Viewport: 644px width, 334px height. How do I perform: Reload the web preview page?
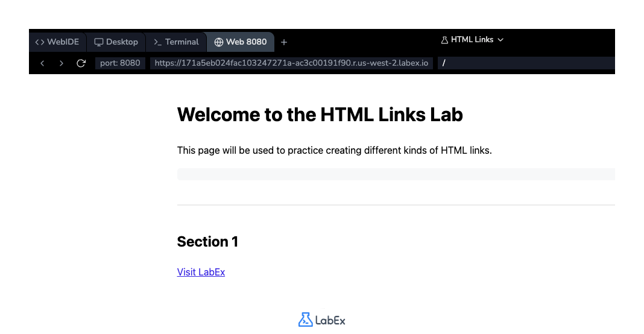pyautogui.click(x=81, y=63)
